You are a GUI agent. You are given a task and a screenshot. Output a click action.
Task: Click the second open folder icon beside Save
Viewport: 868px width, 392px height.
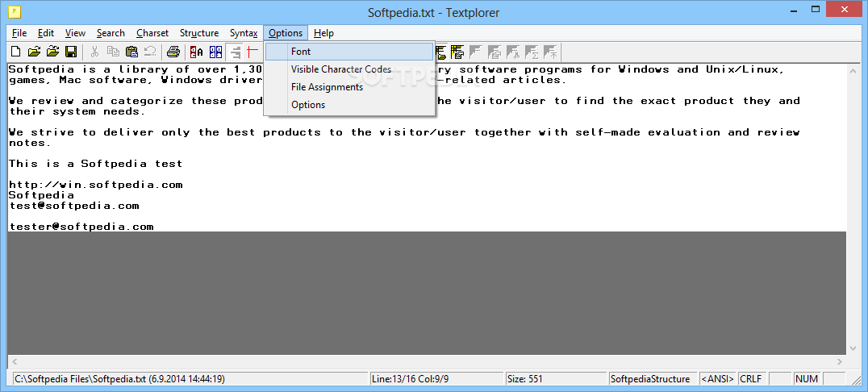pos(52,52)
